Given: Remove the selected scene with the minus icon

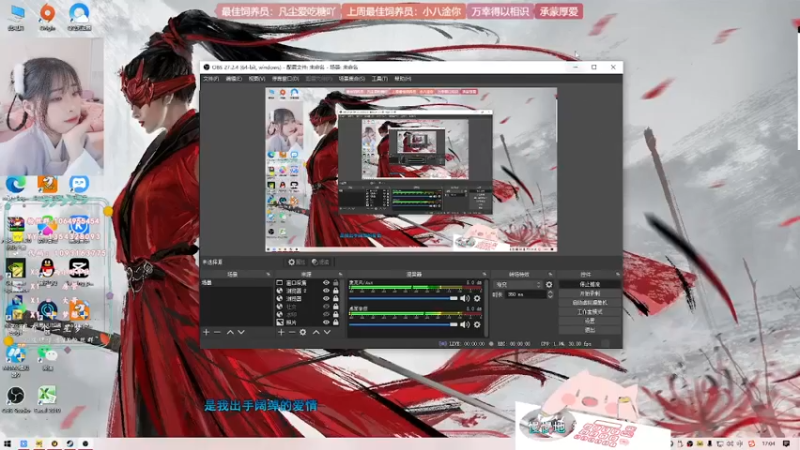Looking at the screenshot, I should (x=217, y=332).
